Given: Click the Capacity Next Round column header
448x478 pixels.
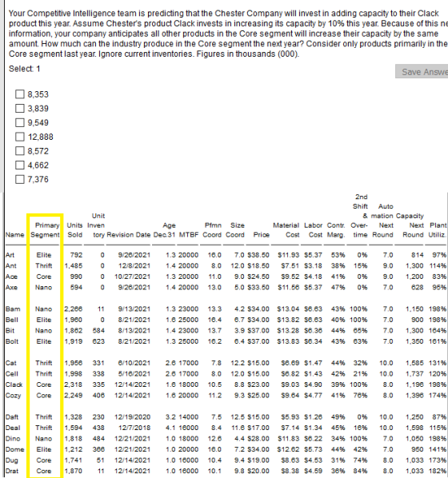Looking at the screenshot, I should (410, 225).
